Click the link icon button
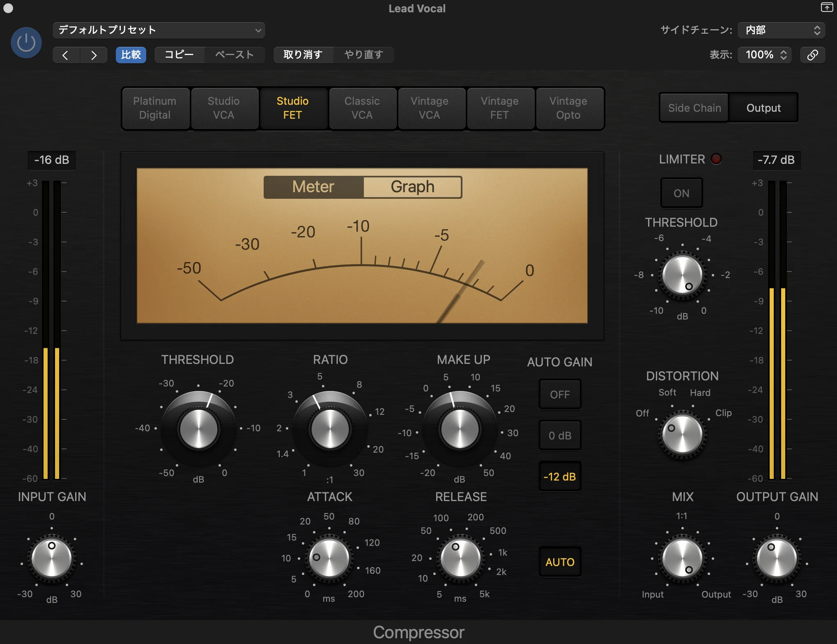The height and width of the screenshot is (644, 837). [812, 55]
